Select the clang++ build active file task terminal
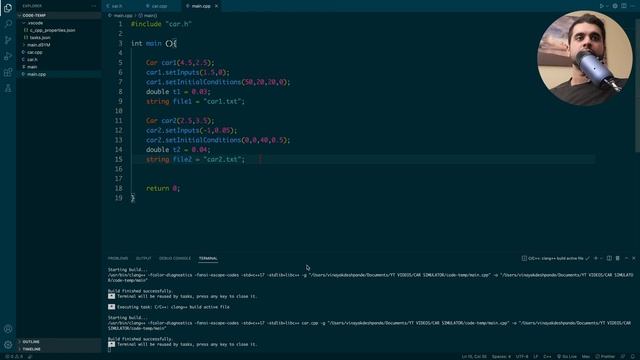This screenshot has width=640, height=360. coord(556,258)
